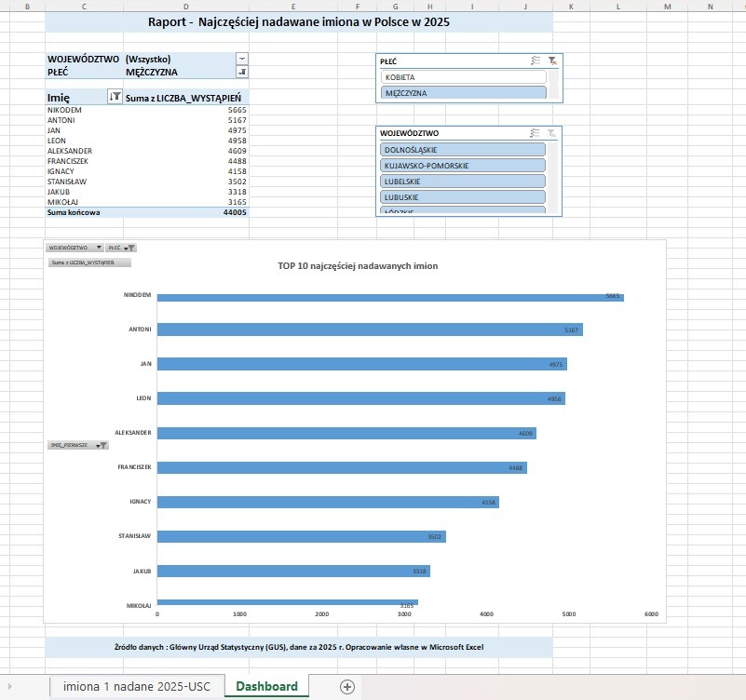Select chart title TOP 10 najczęściej nadawanych imion

[358, 266]
